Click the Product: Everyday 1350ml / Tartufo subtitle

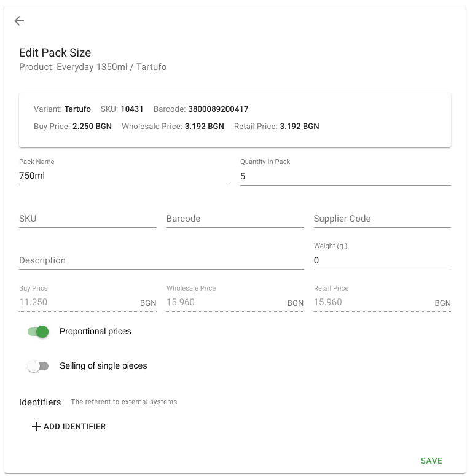click(93, 67)
